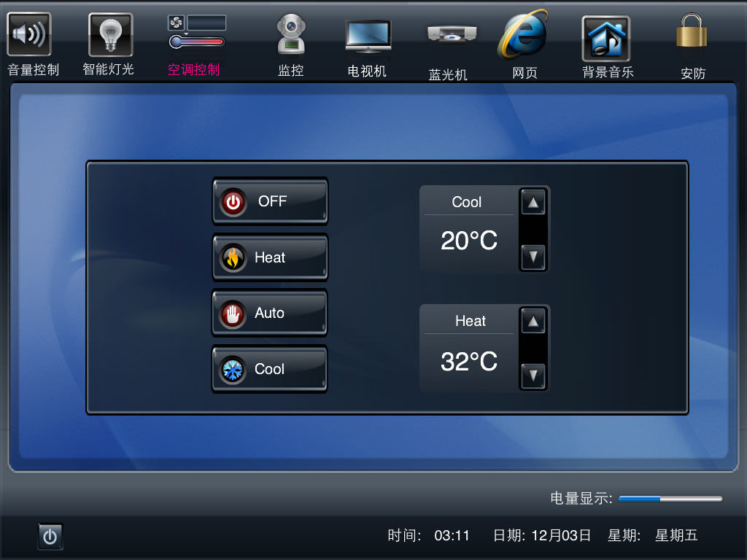The width and height of the screenshot is (747, 560).
Task: Enable Auto mode with hand icon
Action: [270, 313]
